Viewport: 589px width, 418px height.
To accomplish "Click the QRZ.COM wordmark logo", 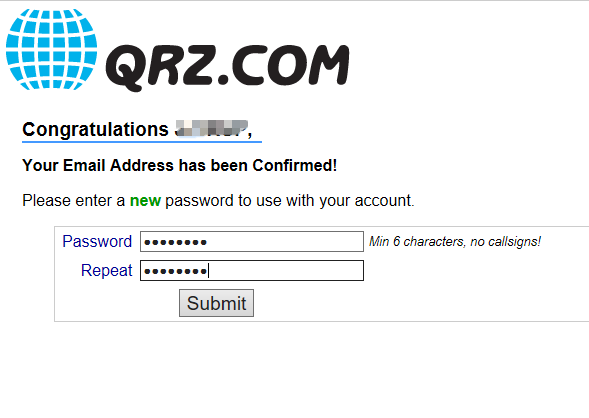I will (x=227, y=68).
